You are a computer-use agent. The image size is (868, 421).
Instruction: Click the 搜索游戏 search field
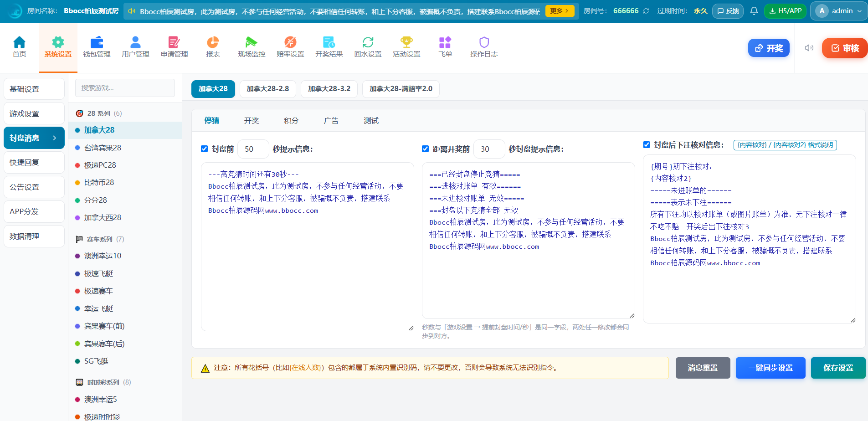pyautogui.click(x=125, y=88)
